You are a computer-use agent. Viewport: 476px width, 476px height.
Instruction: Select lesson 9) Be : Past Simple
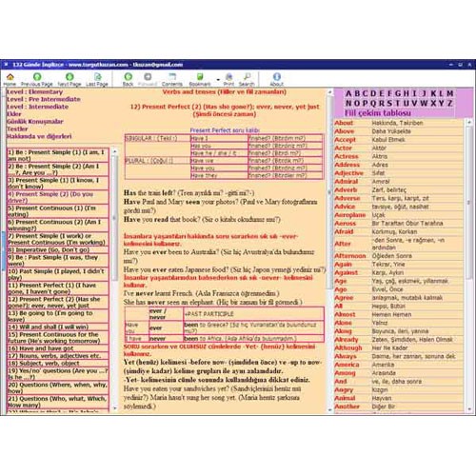(x=57, y=260)
